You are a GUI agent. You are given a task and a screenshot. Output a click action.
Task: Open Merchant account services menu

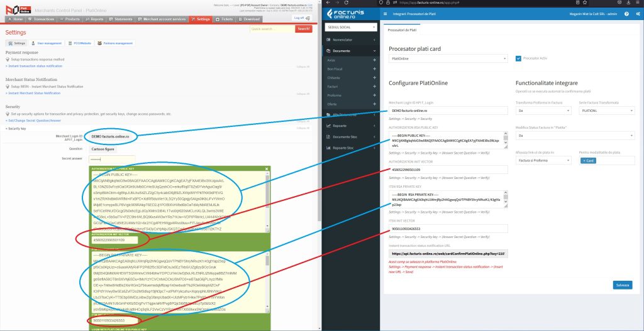pyautogui.click(x=162, y=19)
